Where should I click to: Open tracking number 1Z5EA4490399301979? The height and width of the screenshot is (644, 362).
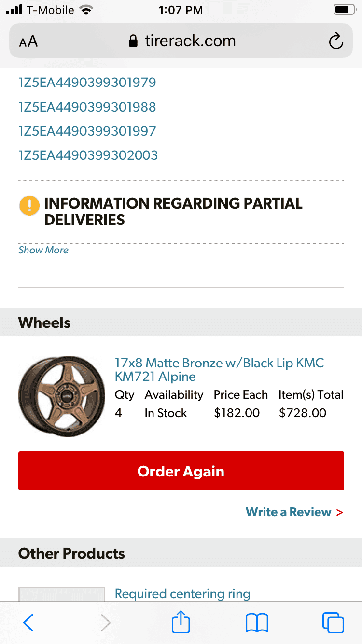pos(87,83)
